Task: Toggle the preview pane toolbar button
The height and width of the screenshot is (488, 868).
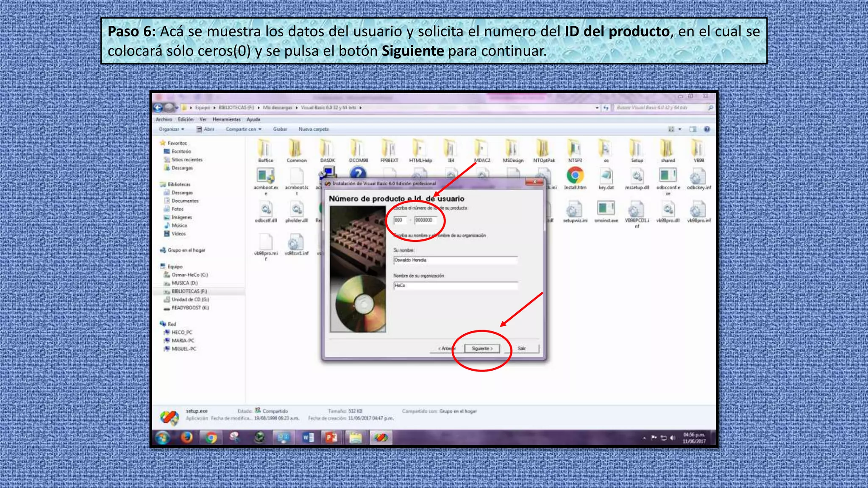Action: [693, 129]
